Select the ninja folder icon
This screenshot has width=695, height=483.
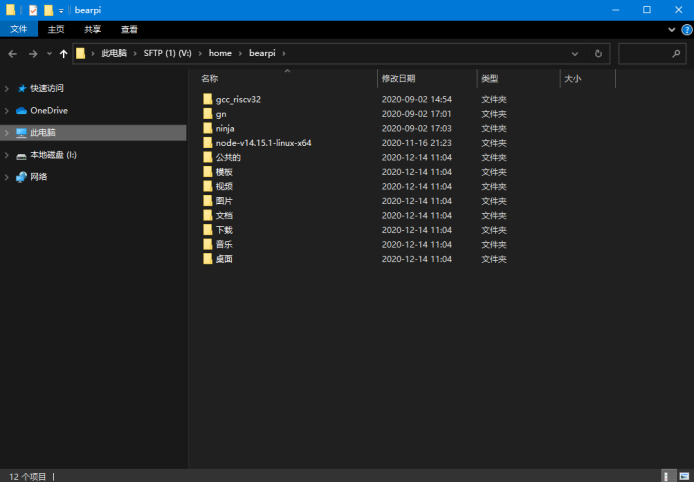pos(207,129)
